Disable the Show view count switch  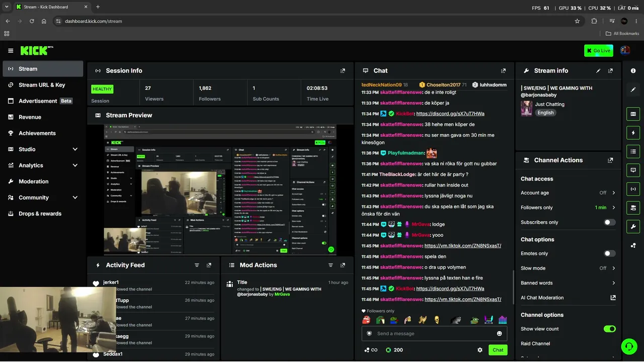(x=610, y=329)
